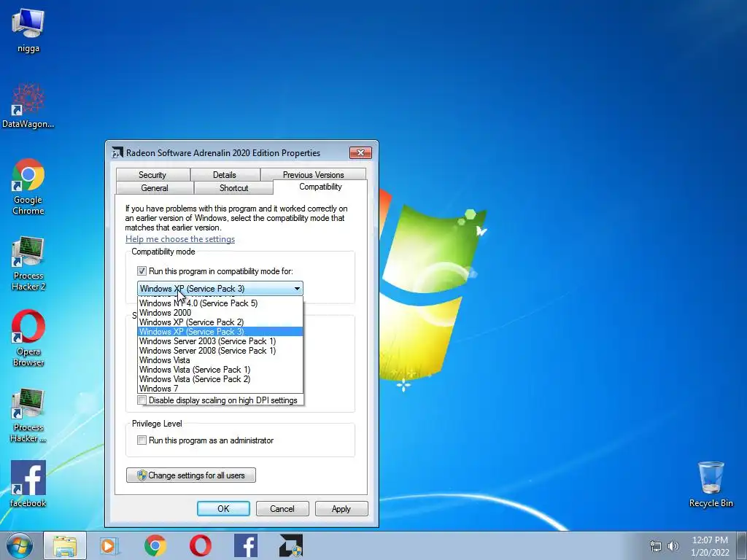Click the Apply button
Viewport: 747px width, 560px height.
pos(341,508)
